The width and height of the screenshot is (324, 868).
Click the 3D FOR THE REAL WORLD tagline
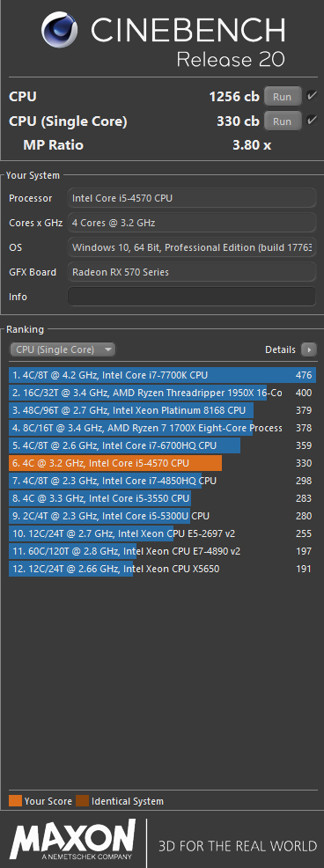pos(238,846)
